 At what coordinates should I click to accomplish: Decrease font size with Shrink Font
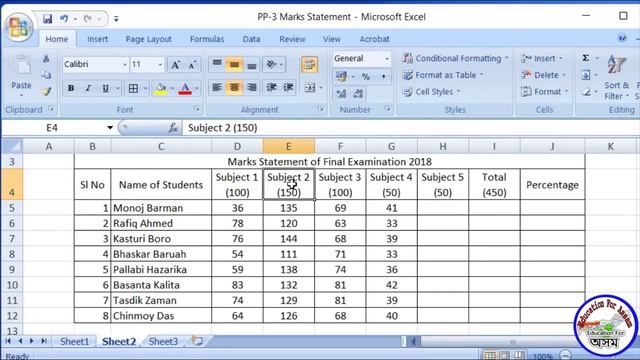coord(193,64)
